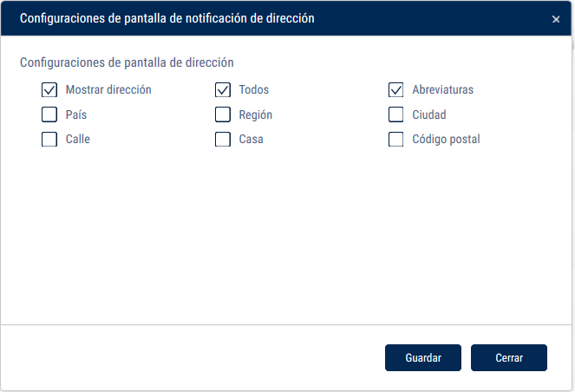Screen dimensions: 575x392
Task: Disable the Abreviaturas checkbox
Action: coord(396,89)
